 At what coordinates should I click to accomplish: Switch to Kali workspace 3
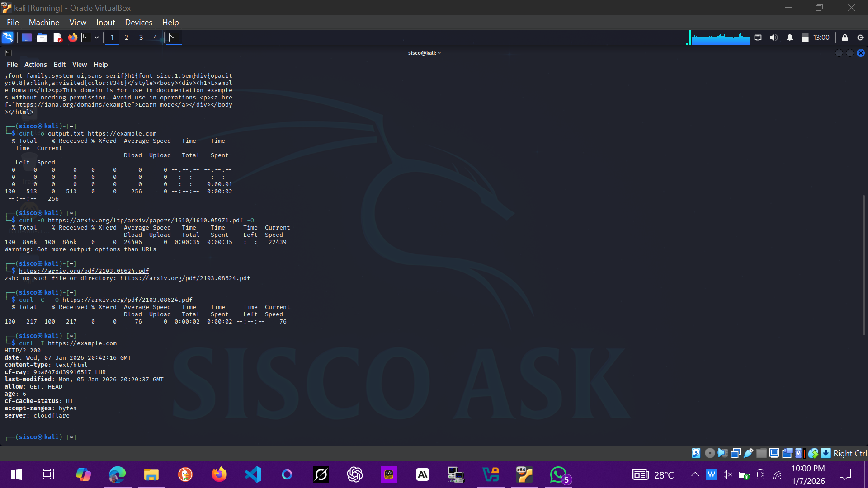141,38
